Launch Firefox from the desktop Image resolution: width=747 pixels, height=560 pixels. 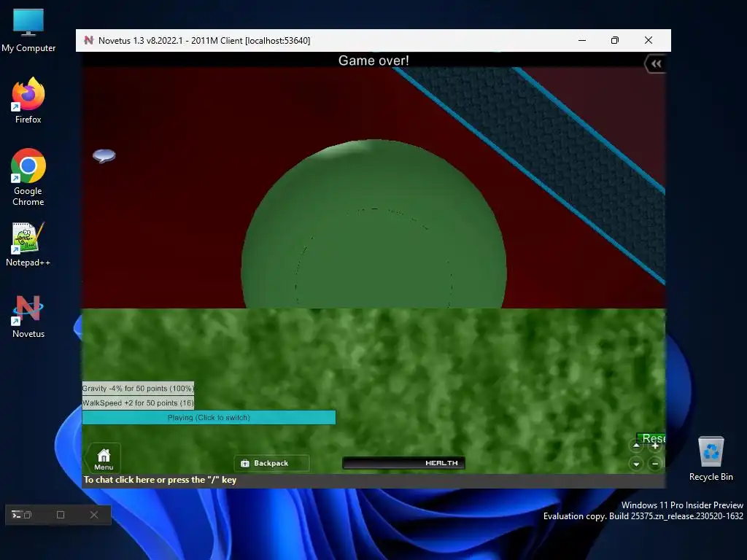pyautogui.click(x=28, y=101)
